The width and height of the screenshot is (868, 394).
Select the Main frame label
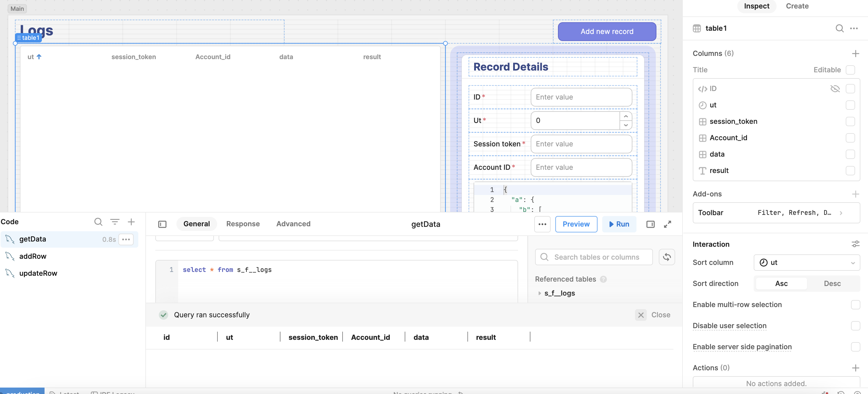pyautogui.click(x=17, y=9)
